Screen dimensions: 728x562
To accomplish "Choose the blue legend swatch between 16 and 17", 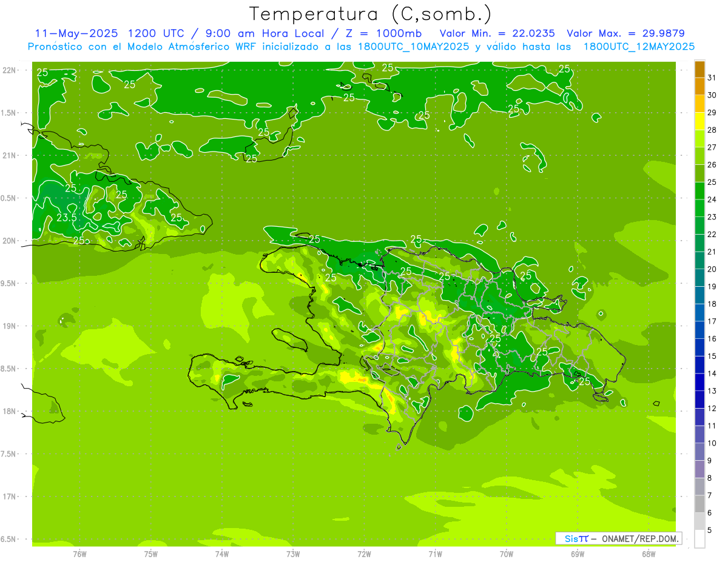I will [699, 330].
